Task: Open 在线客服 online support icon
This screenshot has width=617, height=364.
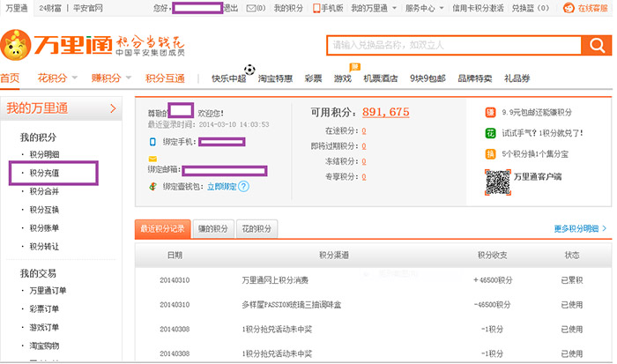Action: tap(569, 8)
